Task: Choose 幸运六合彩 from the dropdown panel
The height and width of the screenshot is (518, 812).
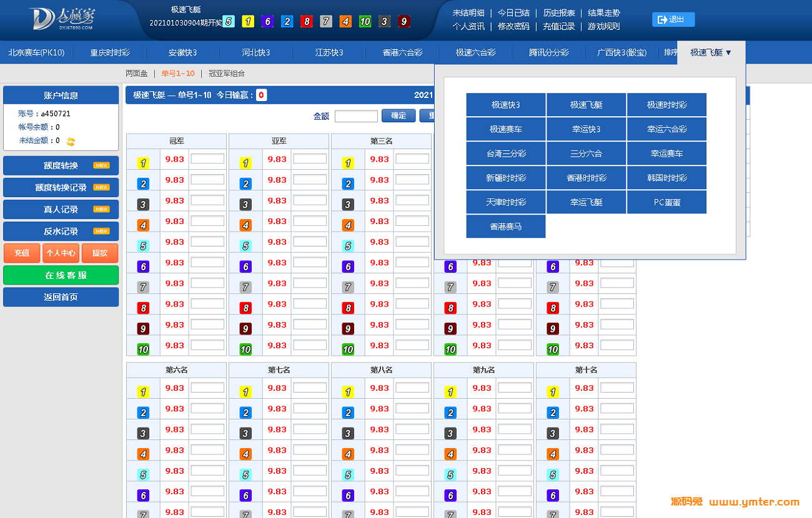Action: tap(667, 129)
